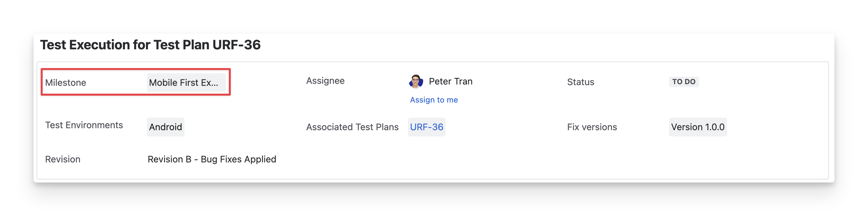Click URF-36 in the page heading
Screen dimensions: 868x216
tap(236, 45)
